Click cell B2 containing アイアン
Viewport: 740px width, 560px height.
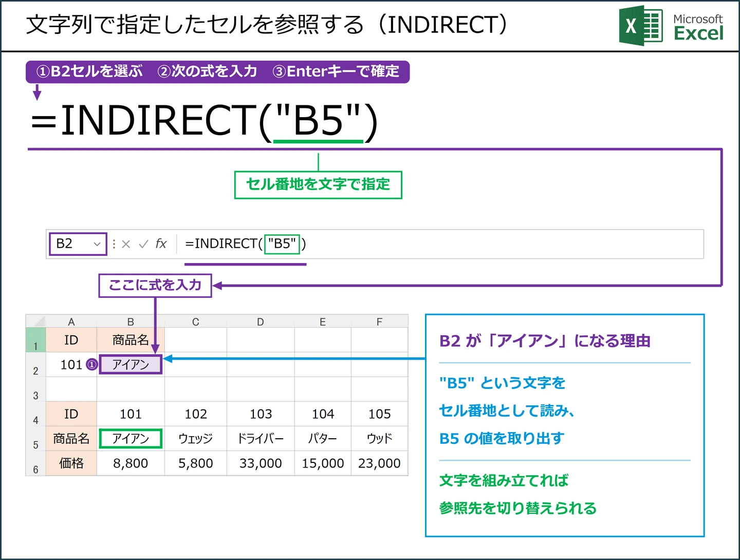coord(131,364)
